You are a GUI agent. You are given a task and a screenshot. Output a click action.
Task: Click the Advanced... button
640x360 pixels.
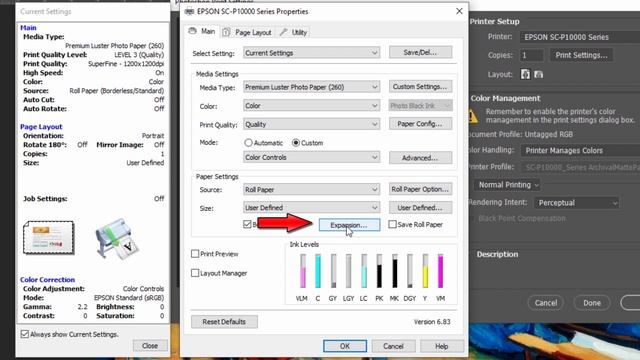tap(420, 158)
